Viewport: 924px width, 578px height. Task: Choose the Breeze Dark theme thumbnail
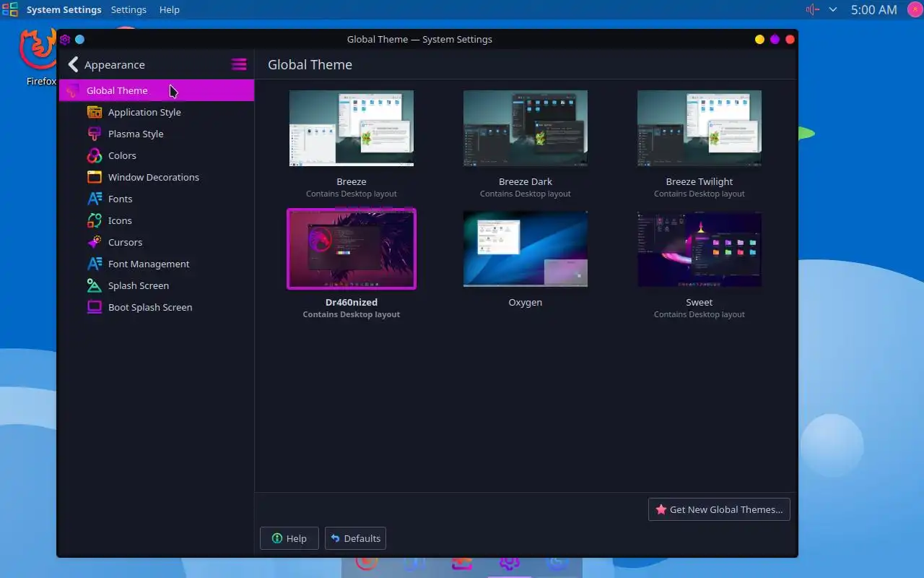coord(526,129)
